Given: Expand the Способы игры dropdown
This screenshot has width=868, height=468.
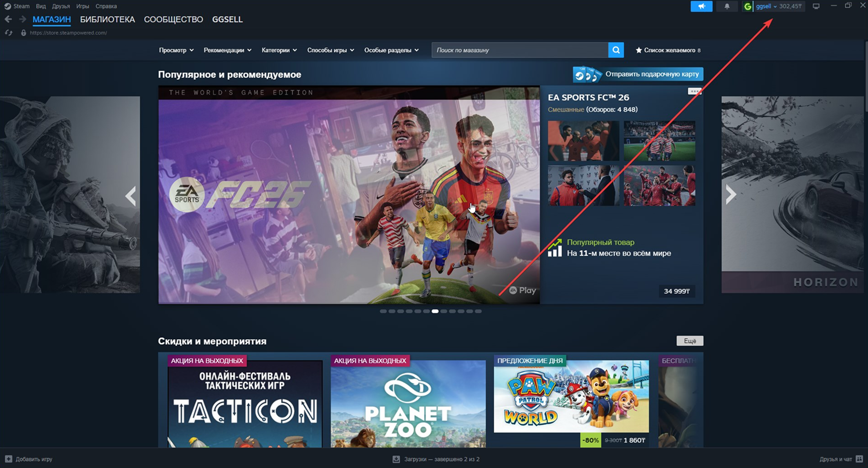Looking at the screenshot, I should [x=331, y=50].
